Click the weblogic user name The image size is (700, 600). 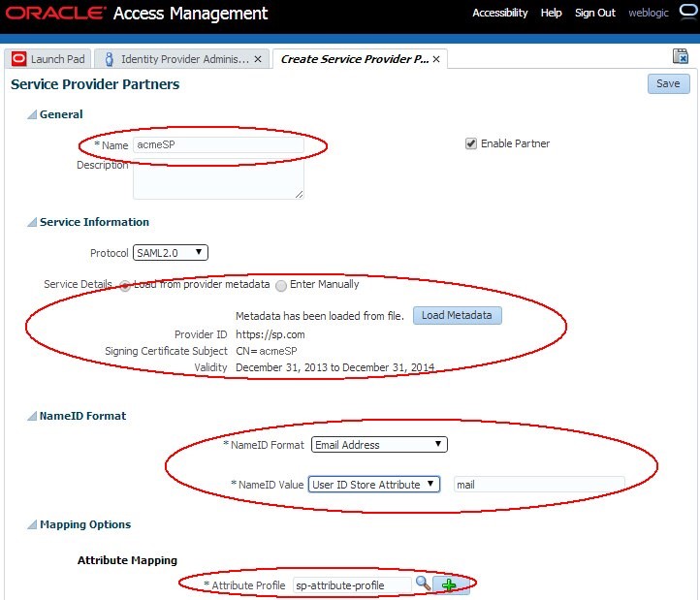click(649, 13)
